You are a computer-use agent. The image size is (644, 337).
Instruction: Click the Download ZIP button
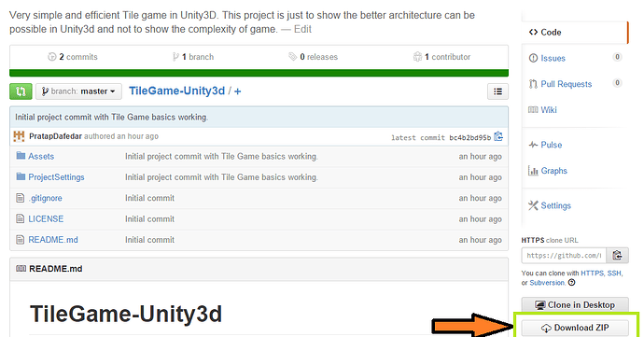click(575, 328)
